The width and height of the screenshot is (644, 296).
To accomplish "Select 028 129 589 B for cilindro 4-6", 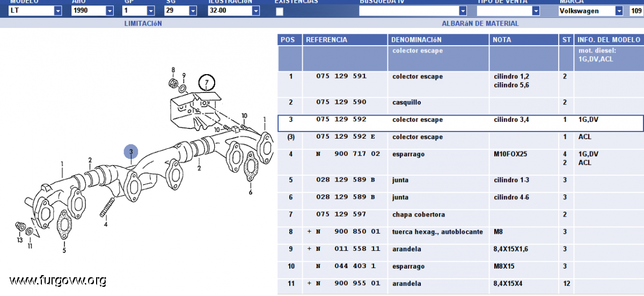I will (x=346, y=197).
